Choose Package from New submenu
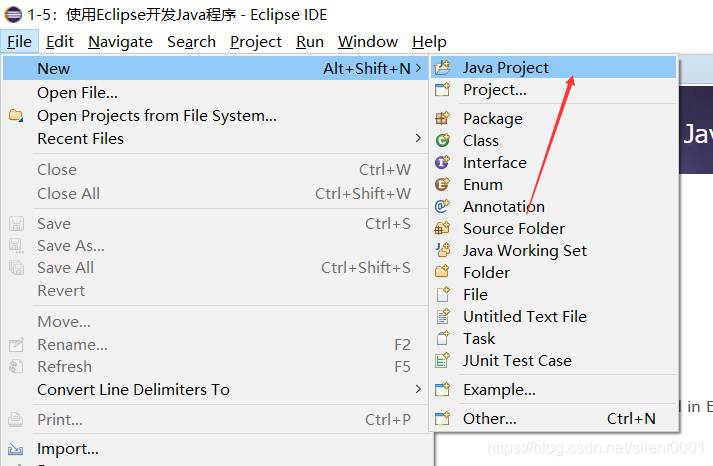Viewport: 713px width, 466px height. [553, 119]
